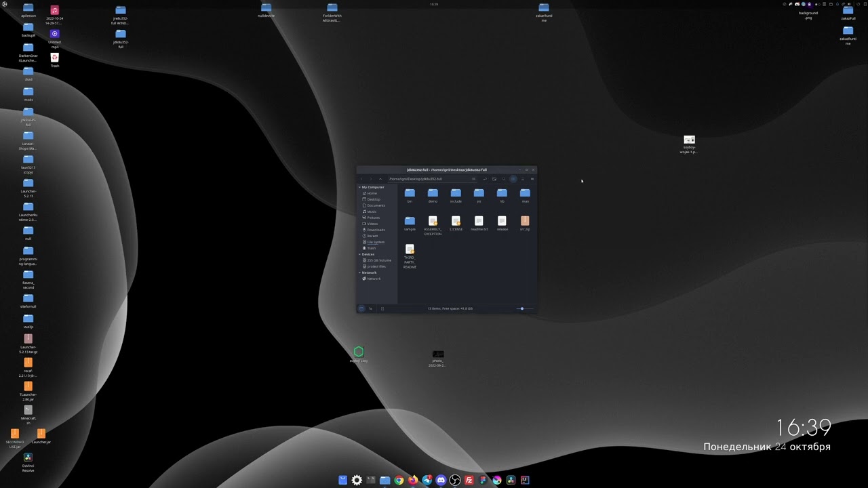Open Telegram from the dock

[x=427, y=480]
